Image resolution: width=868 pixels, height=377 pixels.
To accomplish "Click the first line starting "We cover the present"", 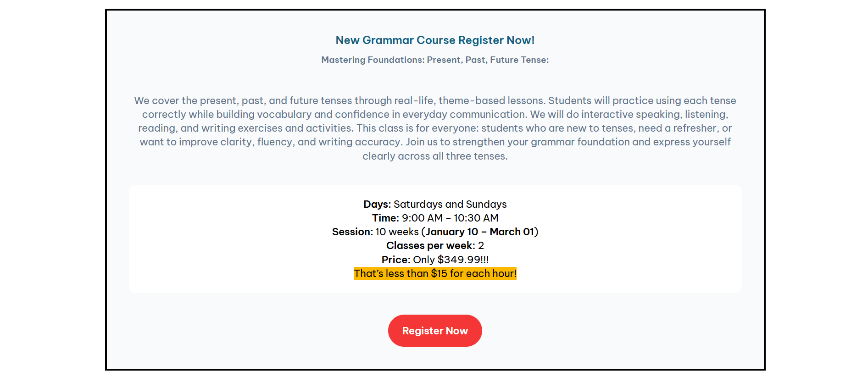I will pos(435,101).
